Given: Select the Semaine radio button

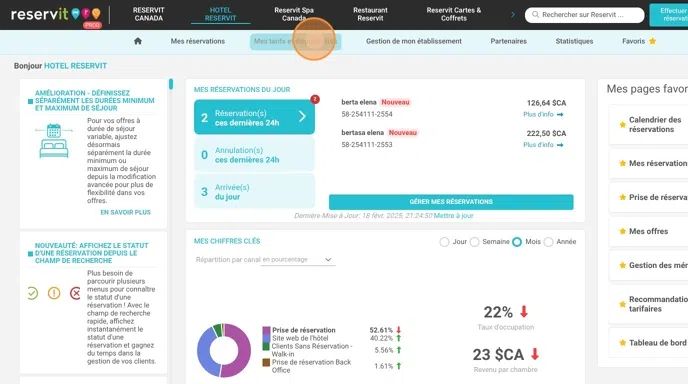Looking at the screenshot, I should [x=474, y=242].
